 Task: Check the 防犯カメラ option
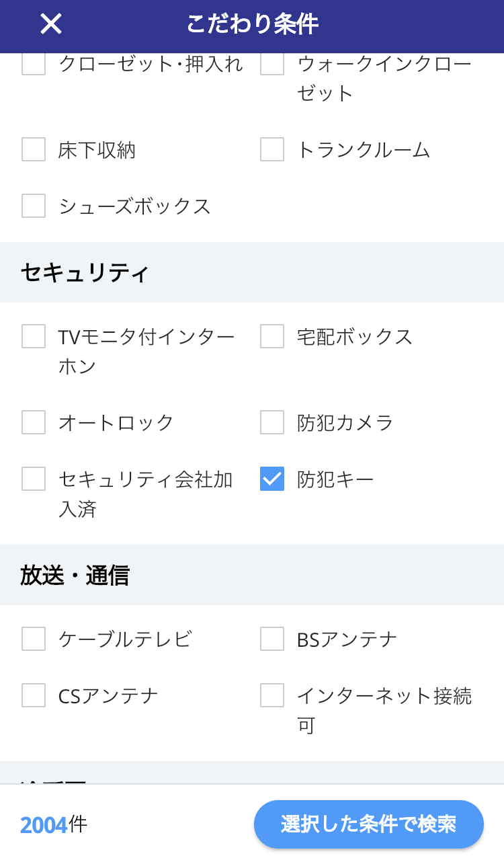point(272,422)
